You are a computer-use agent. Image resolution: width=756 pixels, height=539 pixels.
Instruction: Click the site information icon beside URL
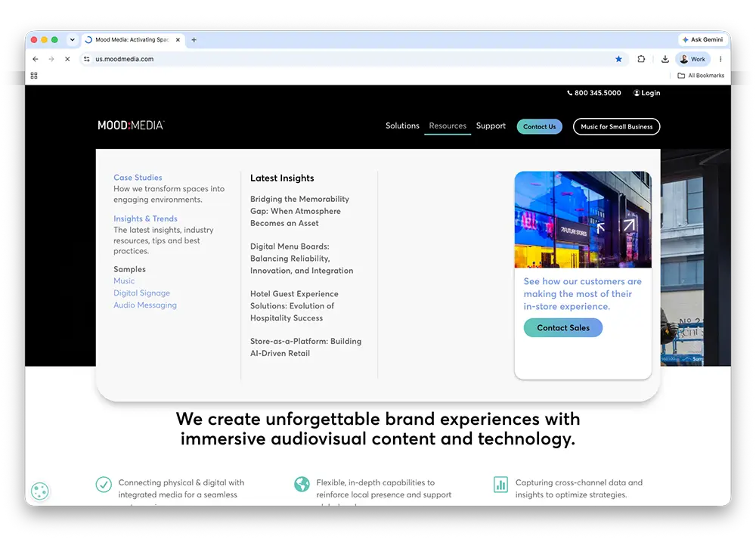(x=87, y=59)
